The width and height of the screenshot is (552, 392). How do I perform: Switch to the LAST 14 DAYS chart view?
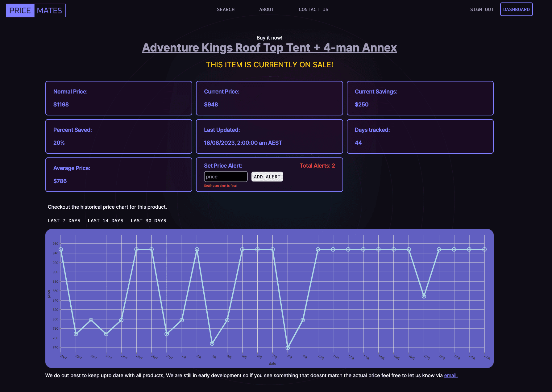coord(106,220)
